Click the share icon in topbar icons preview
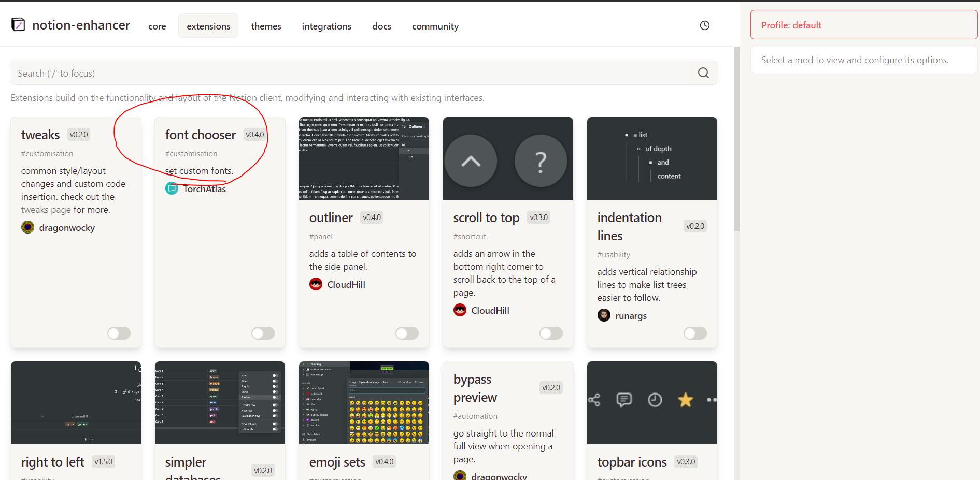Image resolution: width=980 pixels, height=480 pixels. pos(594,400)
